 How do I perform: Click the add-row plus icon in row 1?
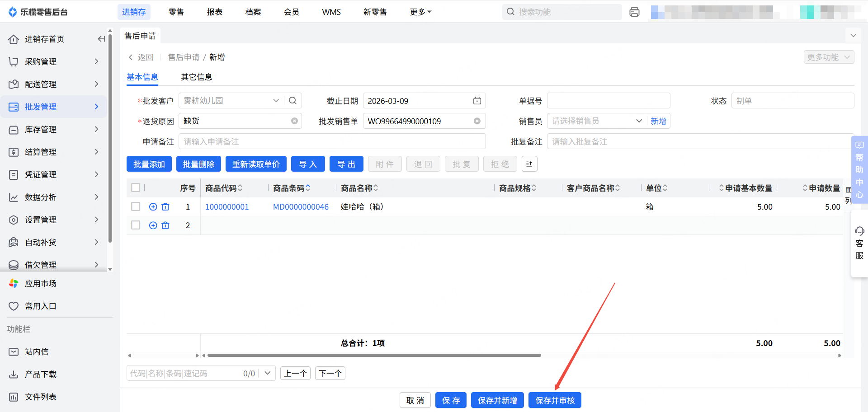pyautogui.click(x=153, y=207)
